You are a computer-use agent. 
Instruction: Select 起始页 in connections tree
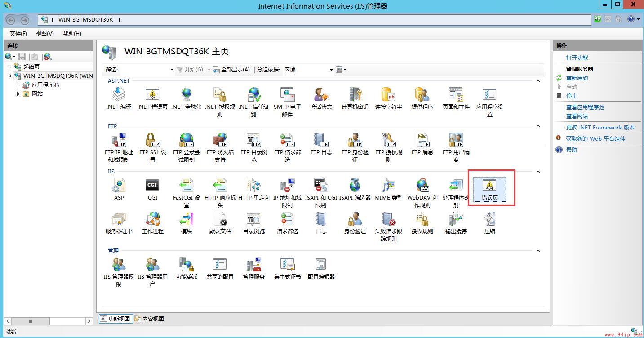(31, 67)
